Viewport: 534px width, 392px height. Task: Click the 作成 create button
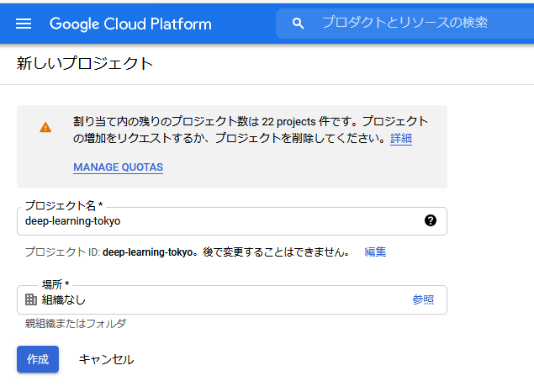(x=38, y=359)
